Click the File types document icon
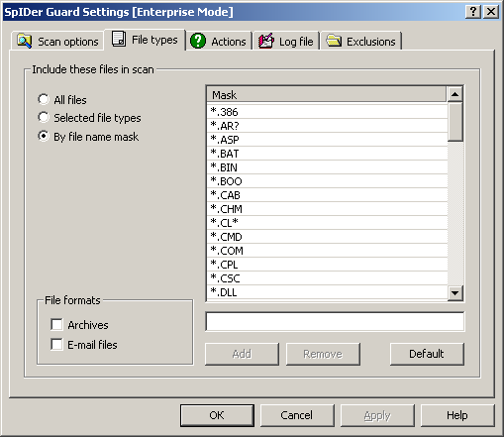This screenshot has height=437, width=504. point(119,39)
